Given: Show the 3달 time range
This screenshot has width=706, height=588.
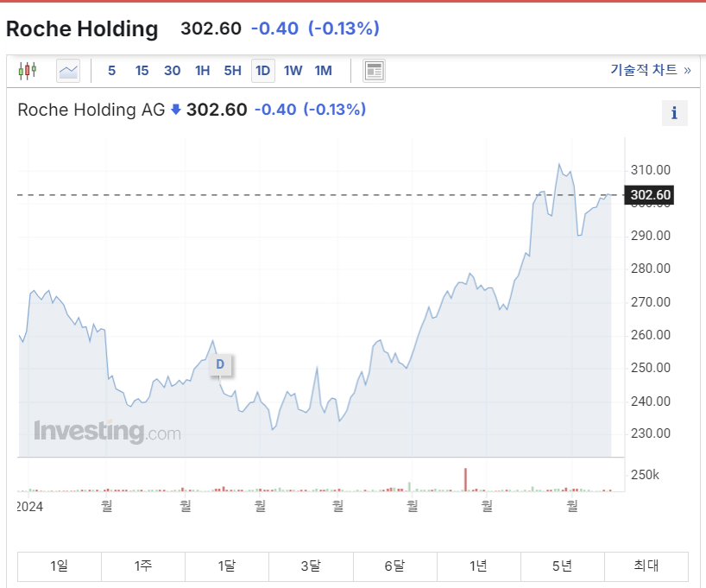Looking at the screenshot, I should [311, 566].
